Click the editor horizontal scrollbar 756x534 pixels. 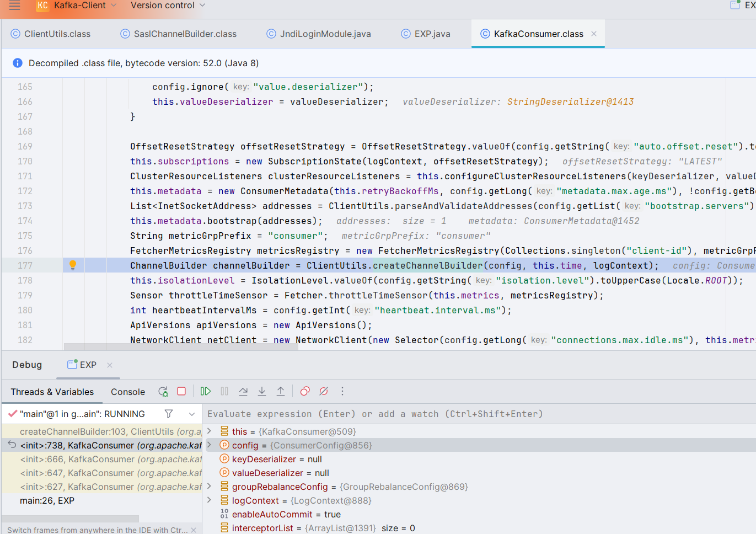click(x=182, y=346)
